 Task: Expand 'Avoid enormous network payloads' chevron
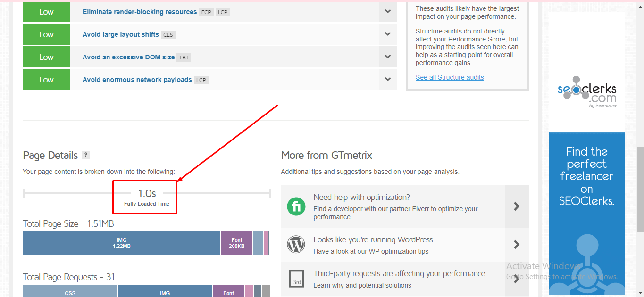click(387, 79)
